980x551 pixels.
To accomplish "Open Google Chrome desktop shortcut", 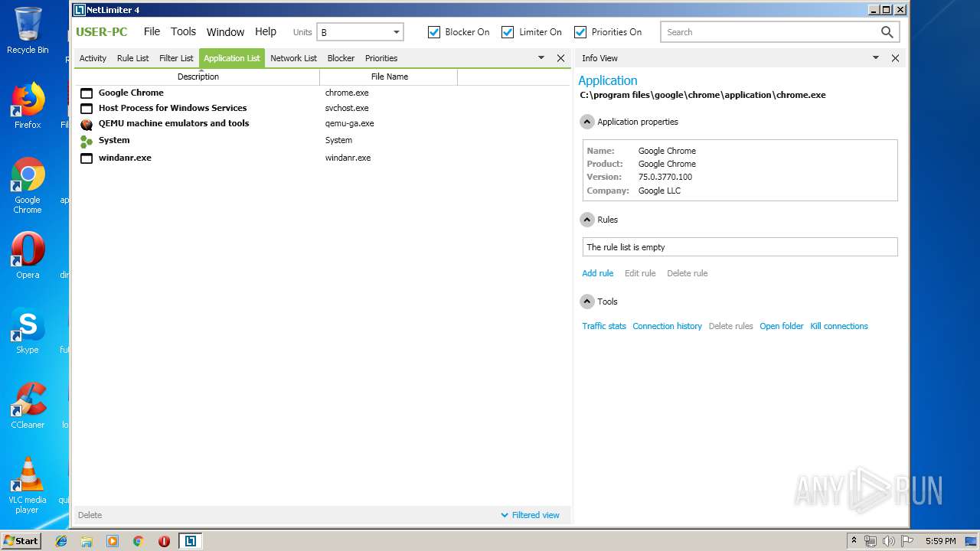I will (28, 185).
